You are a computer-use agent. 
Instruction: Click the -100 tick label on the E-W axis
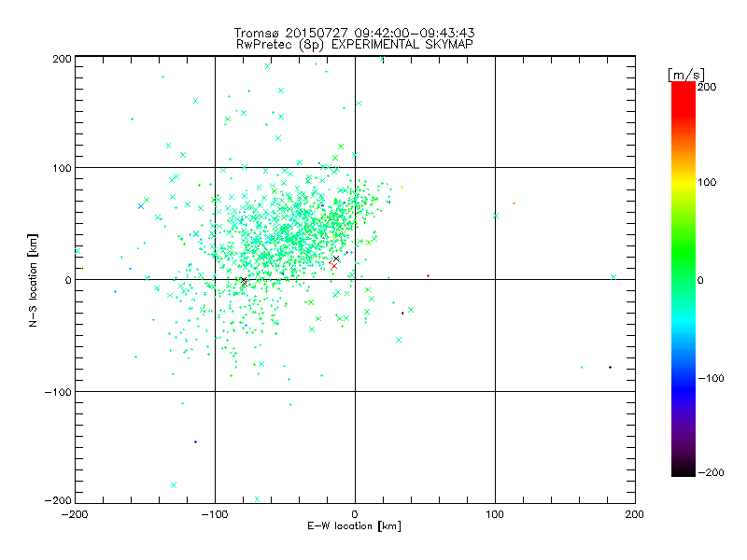click(215, 514)
